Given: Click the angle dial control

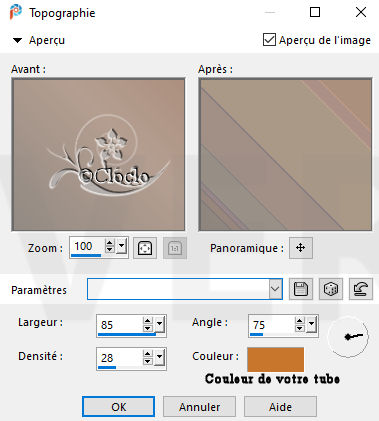Looking at the screenshot, I should tap(348, 337).
